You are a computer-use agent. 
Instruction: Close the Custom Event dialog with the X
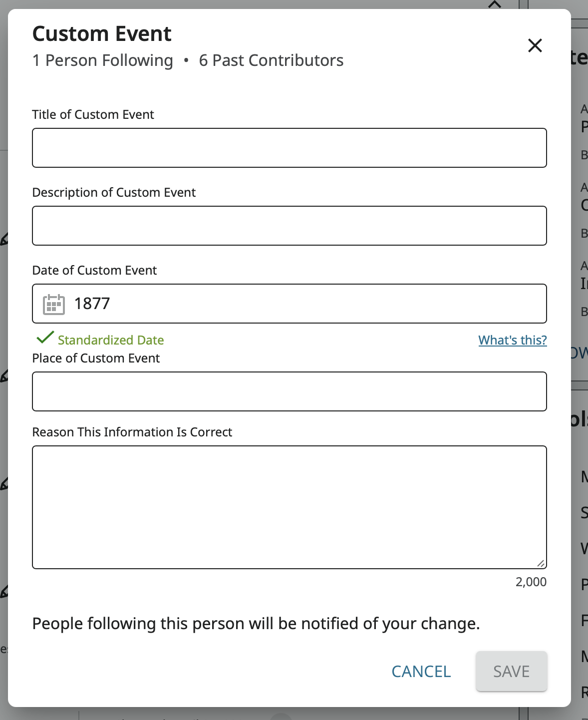pos(535,45)
